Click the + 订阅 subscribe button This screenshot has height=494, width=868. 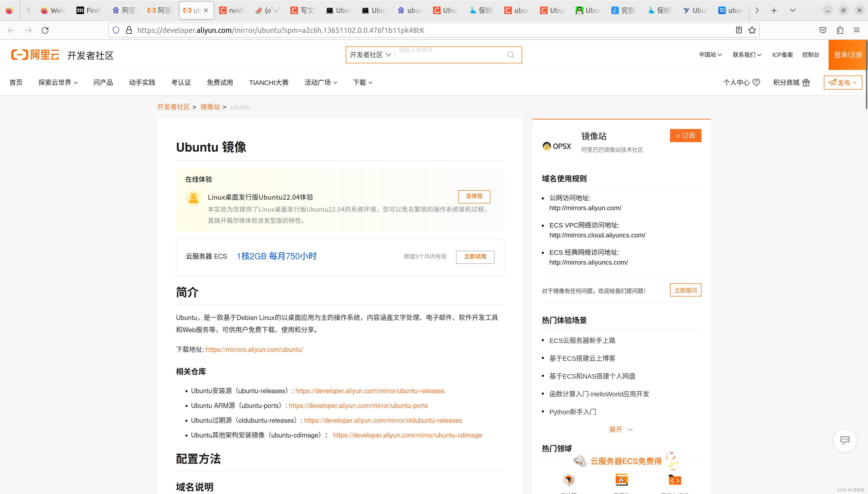(685, 136)
